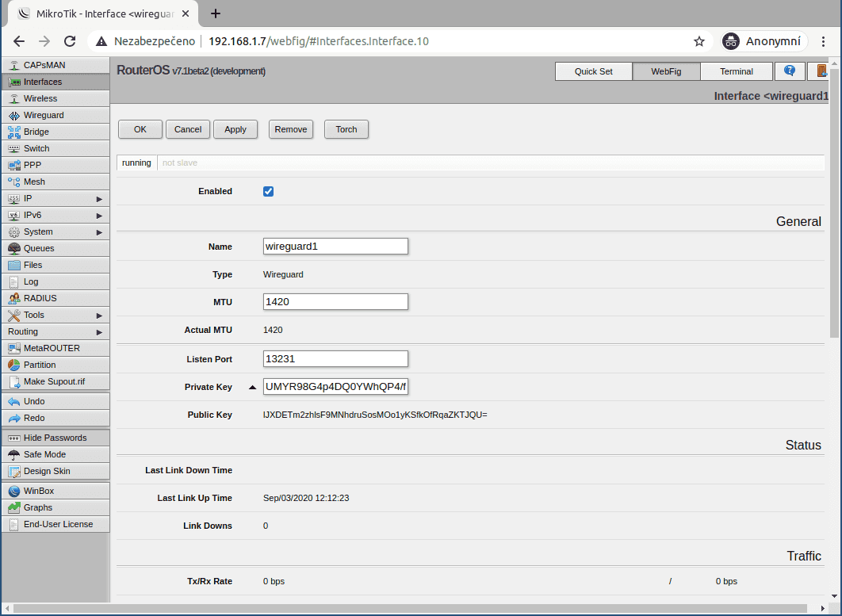Click the Hide Passwords icon
This screenshot has width=842, height=616.
[14, 438]
